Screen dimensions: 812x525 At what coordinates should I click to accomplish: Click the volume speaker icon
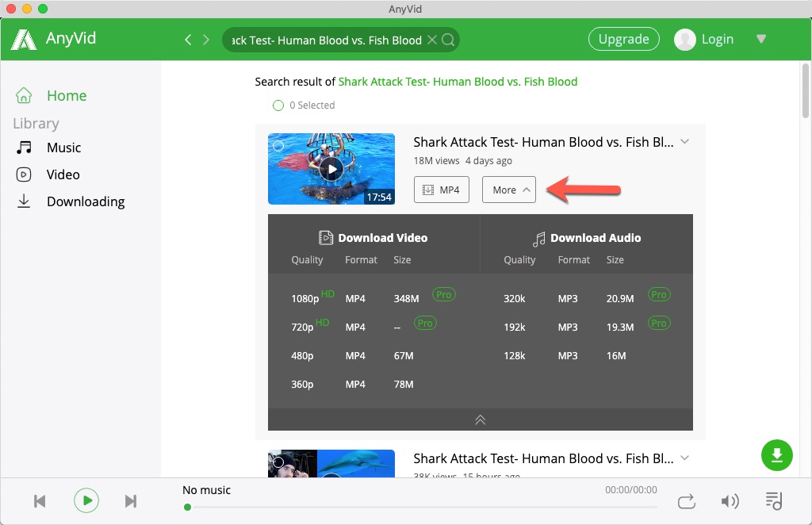[730, 501]
